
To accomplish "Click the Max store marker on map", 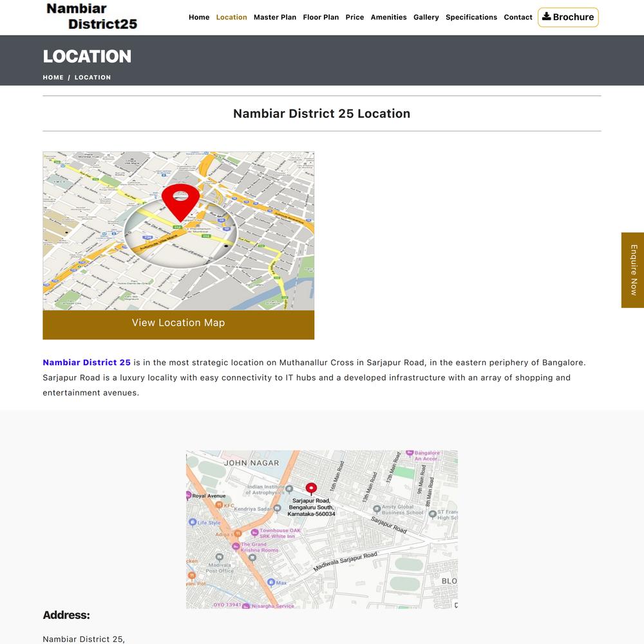I will [270, 582].
